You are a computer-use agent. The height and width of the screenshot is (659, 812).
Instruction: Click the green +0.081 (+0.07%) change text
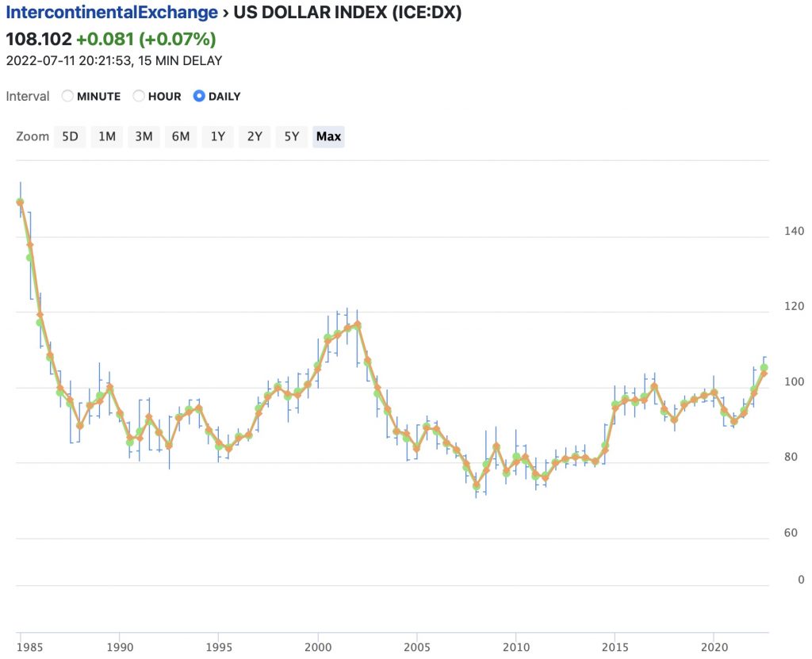point(146,39)
